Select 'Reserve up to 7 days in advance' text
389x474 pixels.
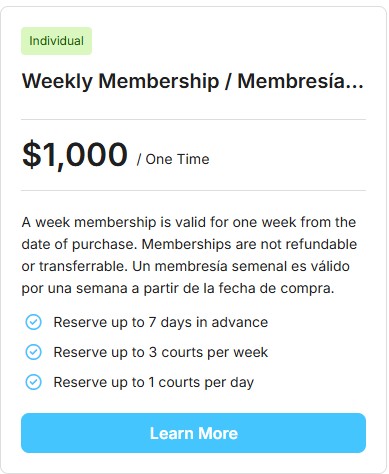[x=161, y=322]
